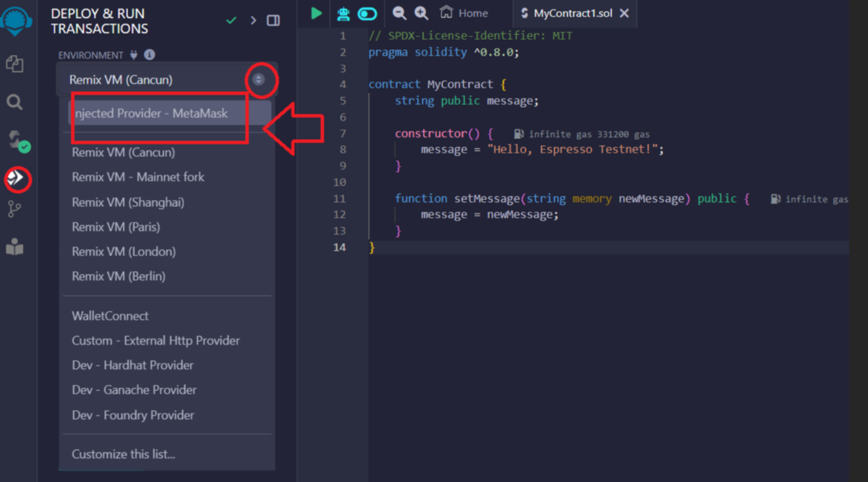868x482 pixels.
Task: Expand the environment dropdown arrow
Action: pos(259,80)
